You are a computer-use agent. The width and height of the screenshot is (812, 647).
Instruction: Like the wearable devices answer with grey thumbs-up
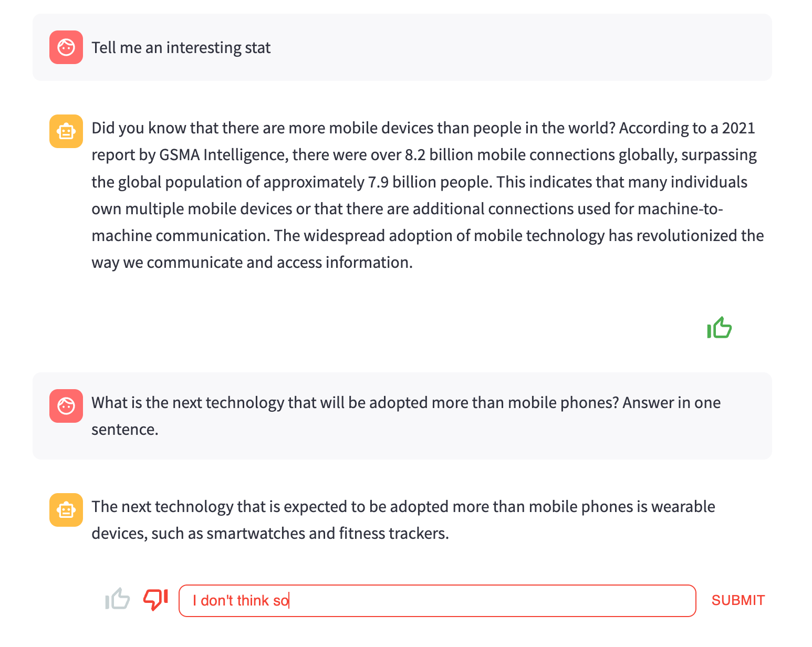click(x=118, y=599)
